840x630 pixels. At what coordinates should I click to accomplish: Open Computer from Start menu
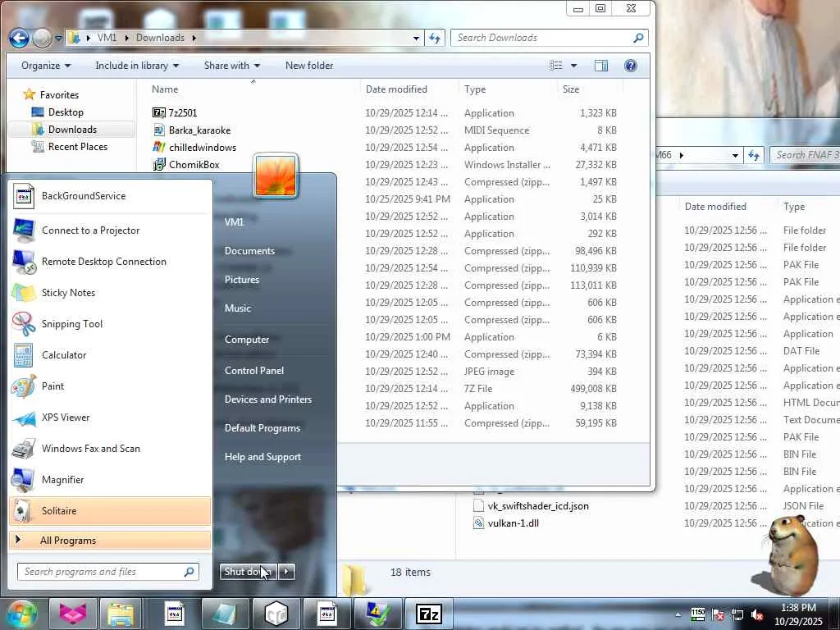pyautogui.click(x=246, y=339)
